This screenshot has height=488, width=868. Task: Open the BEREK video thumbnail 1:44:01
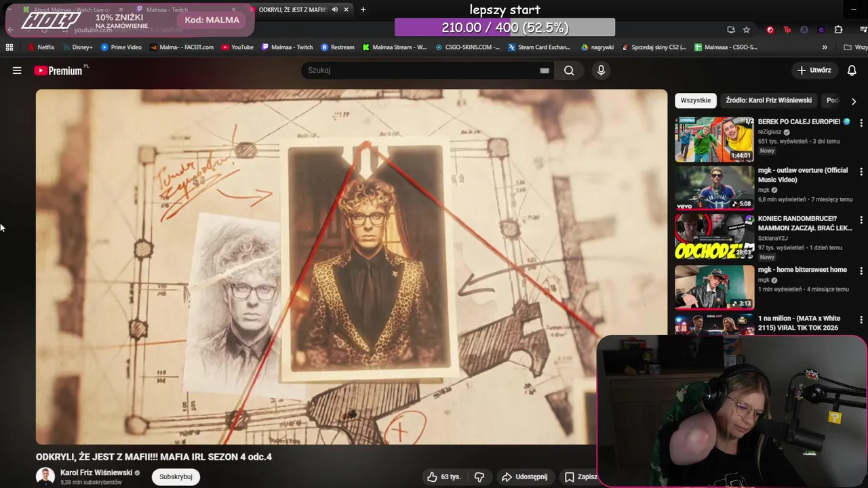tap(714, 140)
